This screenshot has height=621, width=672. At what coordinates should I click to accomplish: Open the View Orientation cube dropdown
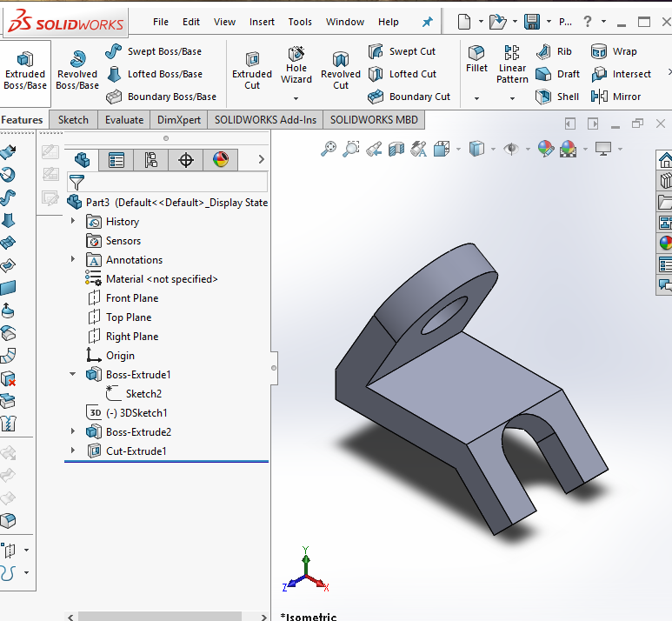click(458, 150)
